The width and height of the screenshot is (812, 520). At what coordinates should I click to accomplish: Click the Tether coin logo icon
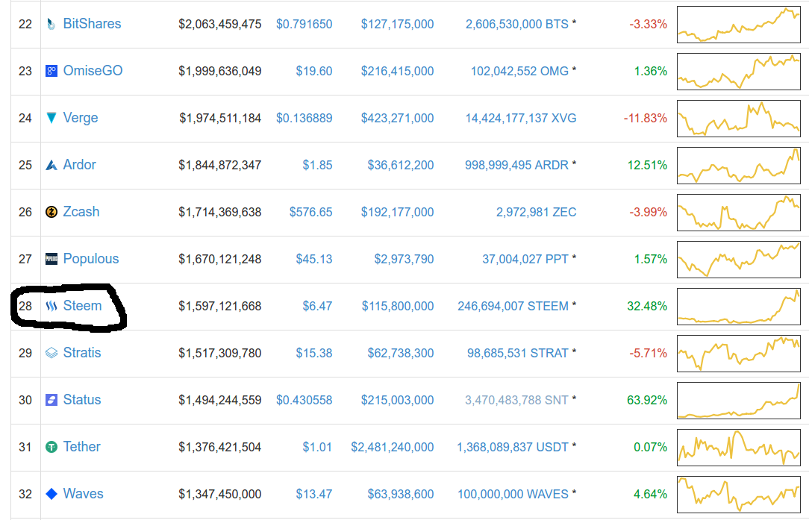pos(51,447)
